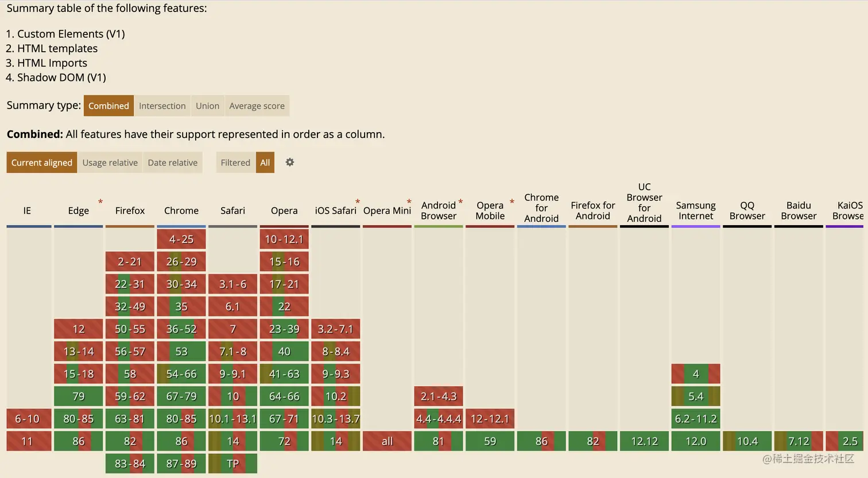Click the Chrome 4-25 version cell
Screen dimensions: 868x478
tap(181, 239)
